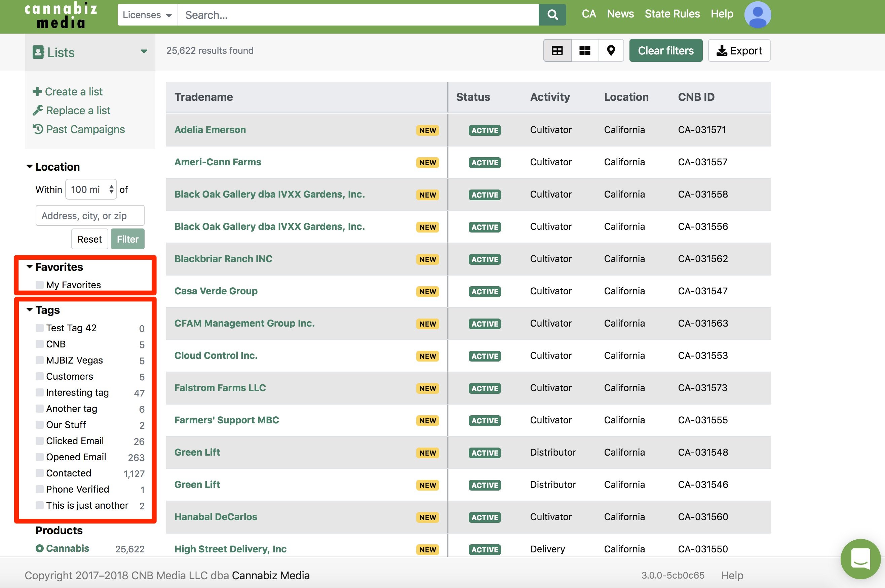Check the Test Tag 42 filter
885x588 pixels.
coord(39,328)
